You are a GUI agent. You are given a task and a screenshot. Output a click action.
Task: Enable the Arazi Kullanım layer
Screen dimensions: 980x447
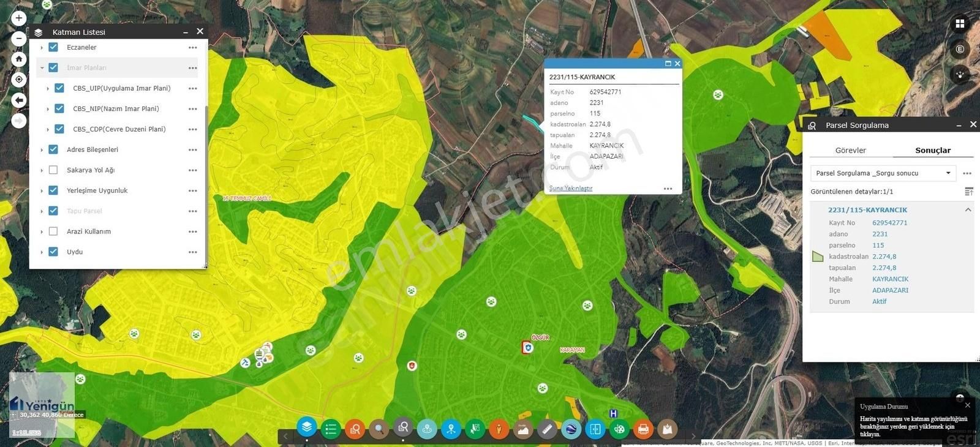pyautogui.click(x=53, y=231)
